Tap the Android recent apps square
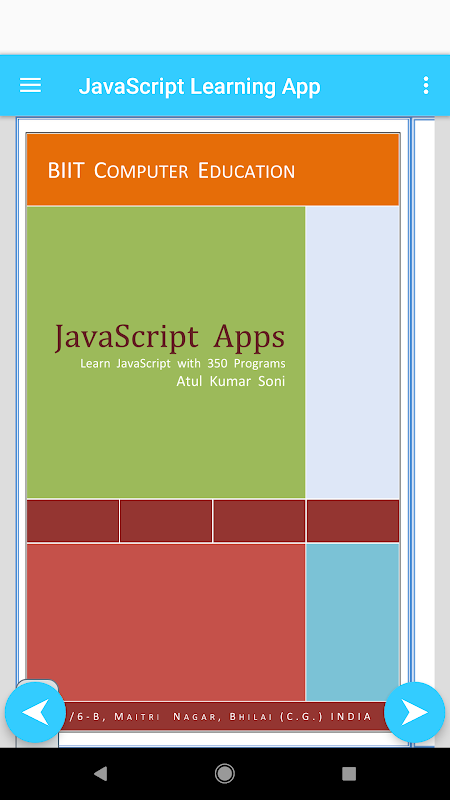The width and height of the screenshot is (450, 800). pyautogui.click(x=349, y=774)
